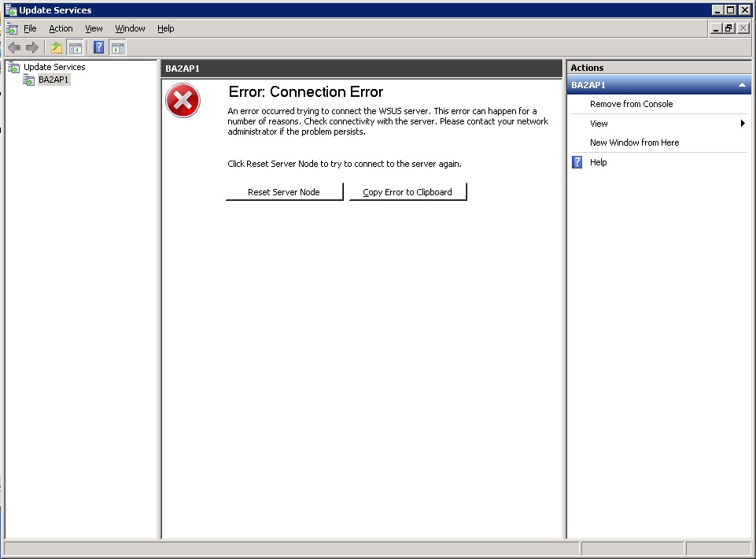Go back with the toolbar back arrow
This screenshot has height=559, width=756.
(x=14, y=48)
